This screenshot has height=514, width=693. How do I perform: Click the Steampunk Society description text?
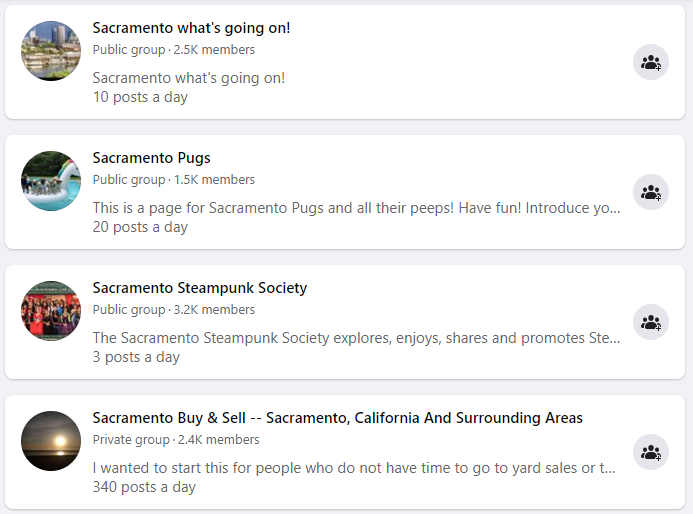[x=356, y=338]
